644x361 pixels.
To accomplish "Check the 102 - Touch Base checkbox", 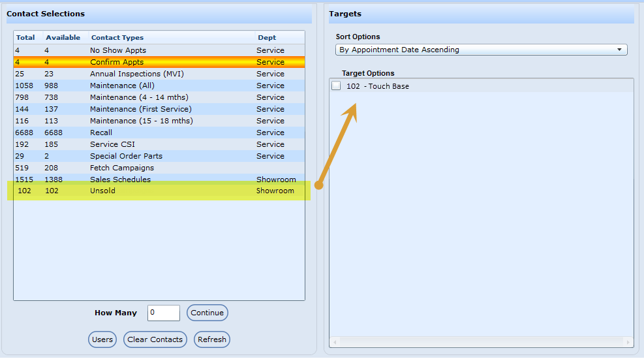I will (336, 86).
